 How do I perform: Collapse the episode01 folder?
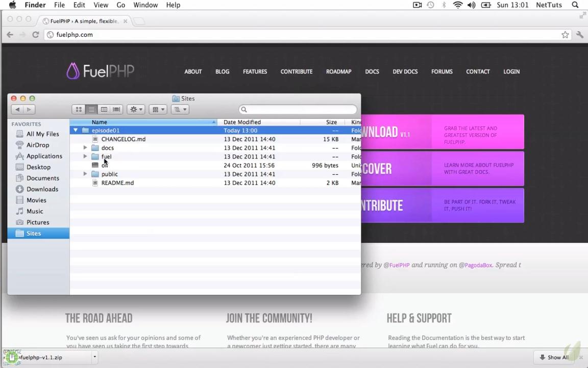click(x=76, y=130)
